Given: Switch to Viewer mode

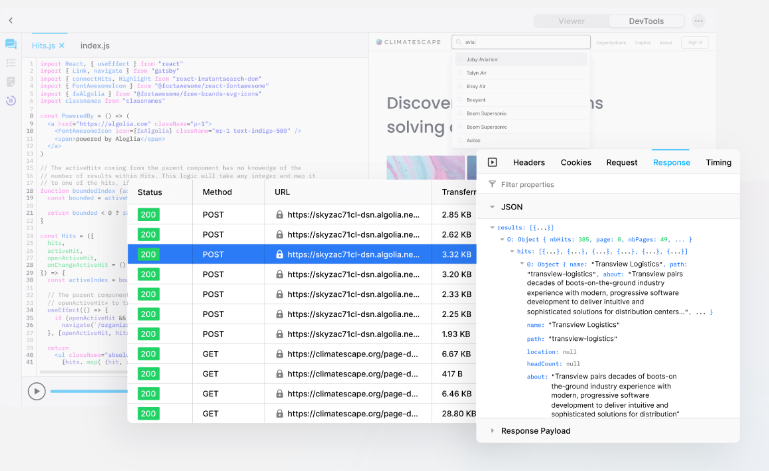Looking at the screenshot, I should (571, 21).
